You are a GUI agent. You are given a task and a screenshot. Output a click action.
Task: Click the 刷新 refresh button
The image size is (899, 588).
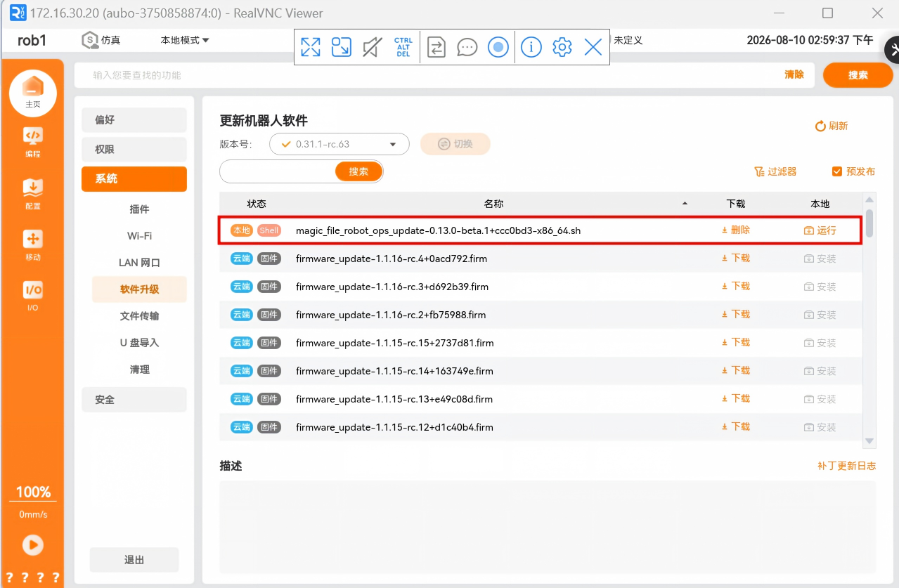[x=832, y=126]
